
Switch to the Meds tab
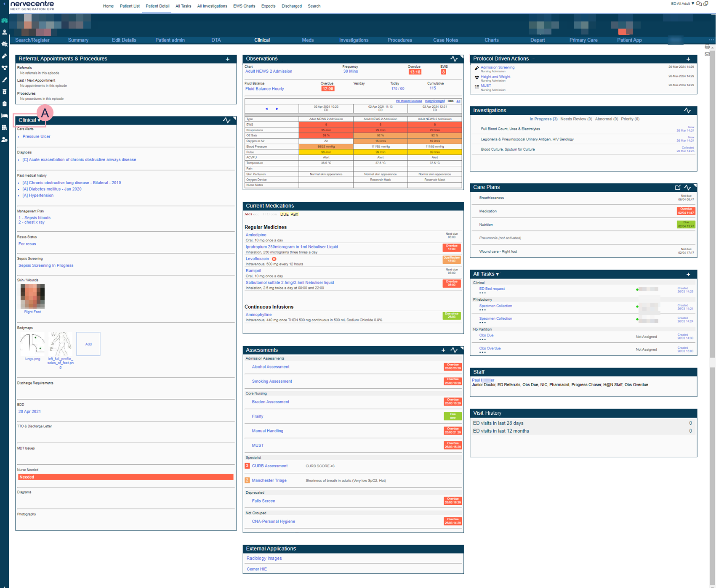308,40
